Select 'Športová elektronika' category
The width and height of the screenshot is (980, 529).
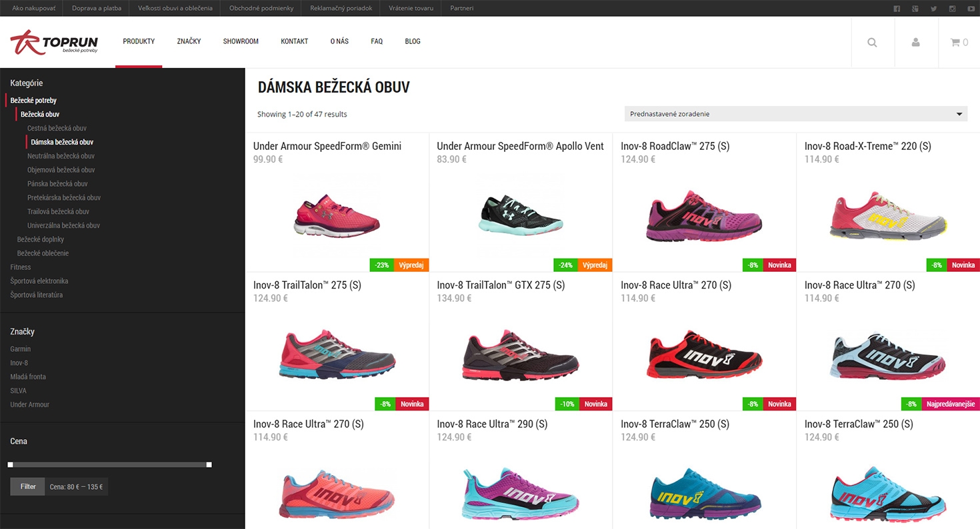click(39, 281)
